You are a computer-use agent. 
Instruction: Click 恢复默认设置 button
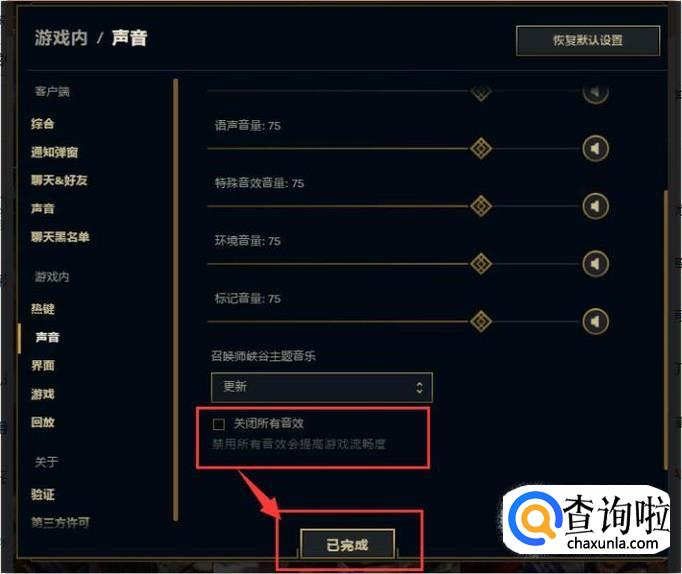pos(588,40)
